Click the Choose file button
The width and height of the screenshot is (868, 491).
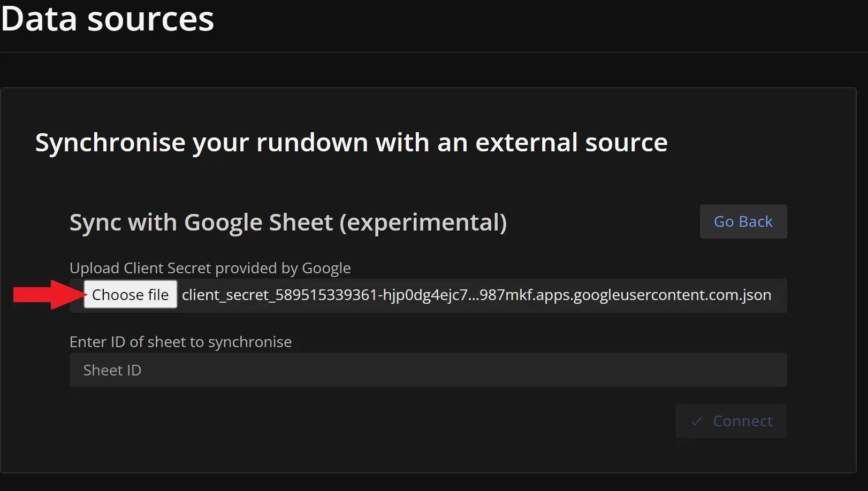(x=130, y=295)
